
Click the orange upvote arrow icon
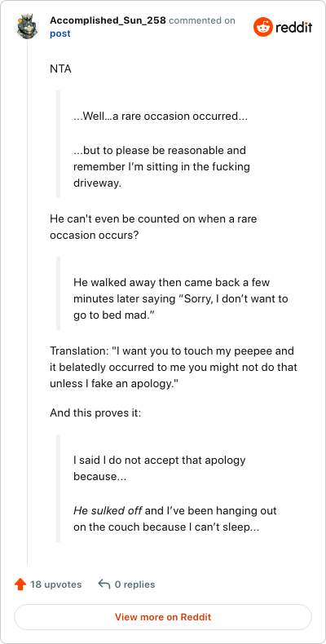click(20, 584)
